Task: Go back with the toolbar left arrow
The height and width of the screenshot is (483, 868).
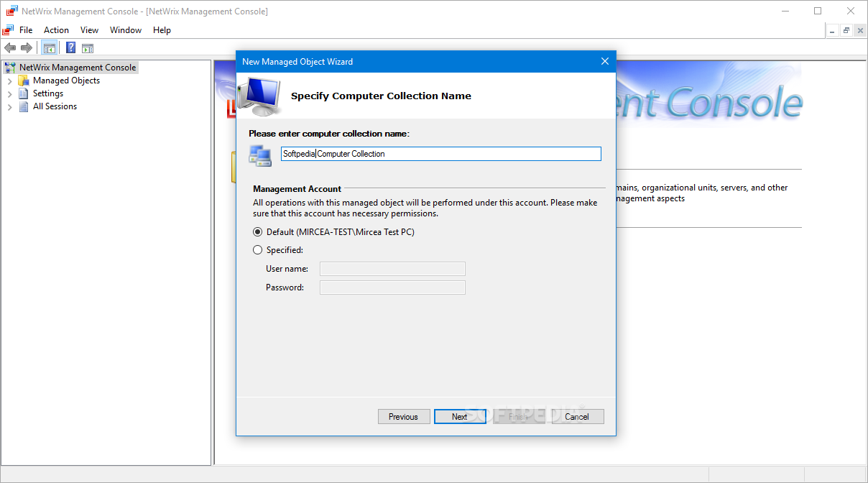Action: (x=10, y=48)
